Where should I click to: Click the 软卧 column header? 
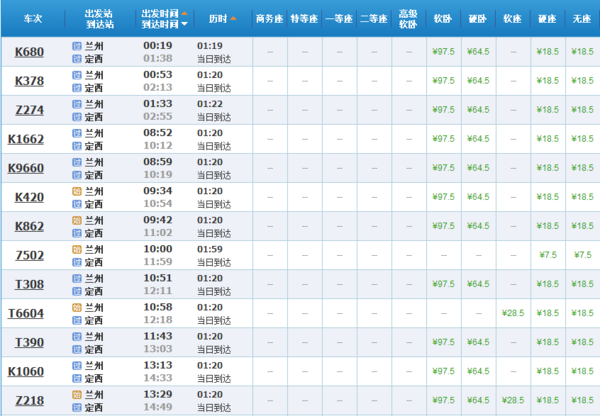(x=441, y=19)
